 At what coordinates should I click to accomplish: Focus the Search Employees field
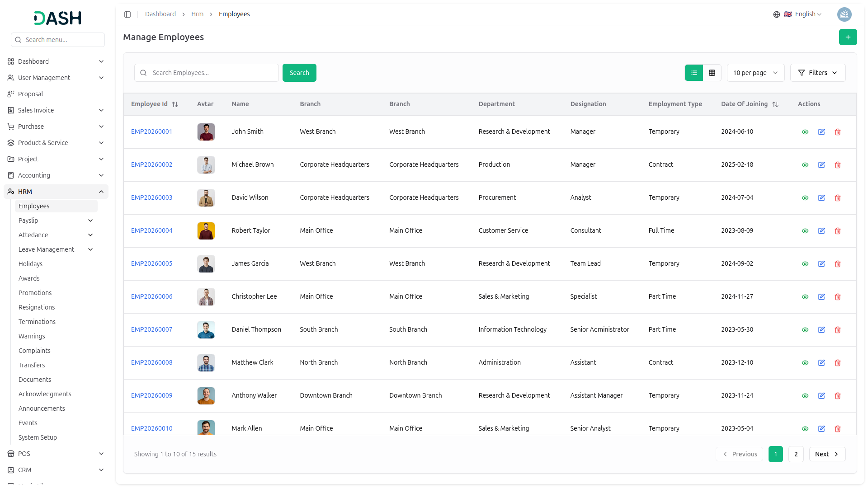pos(207,73)
